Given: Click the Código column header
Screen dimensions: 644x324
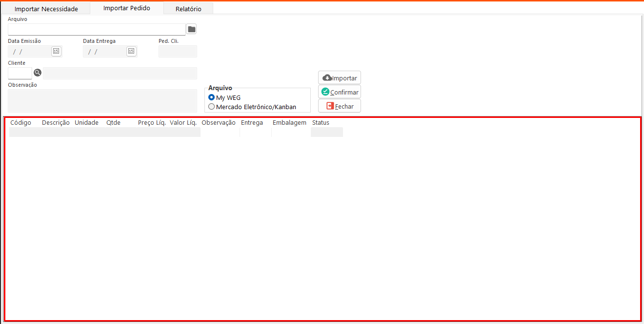Looking at the screenshot, I should pyautogui.click(x=21, y=123).
